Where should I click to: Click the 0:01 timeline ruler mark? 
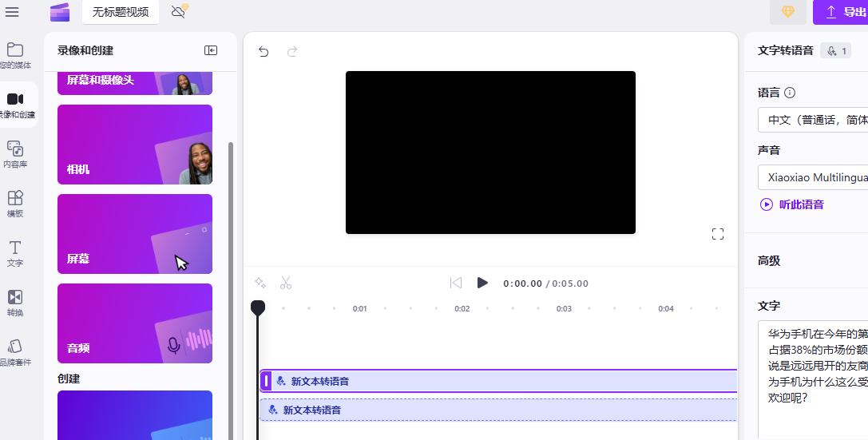point(360,308)
